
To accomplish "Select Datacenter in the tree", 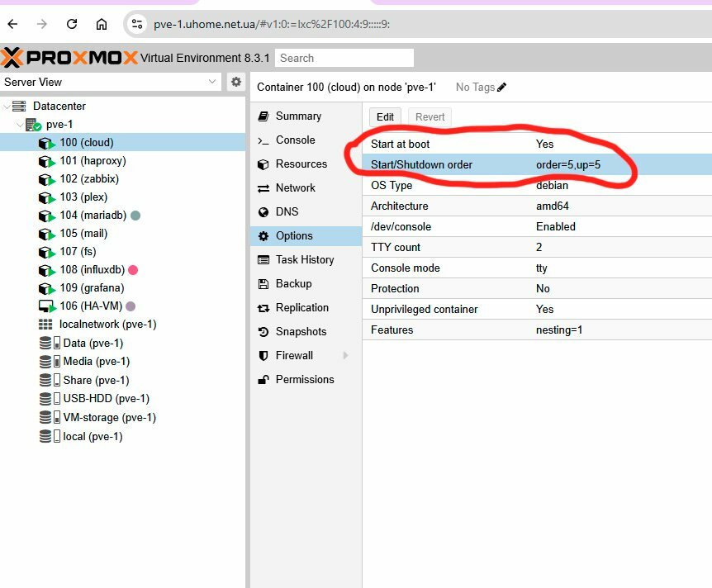I will [x=59, y=107].
